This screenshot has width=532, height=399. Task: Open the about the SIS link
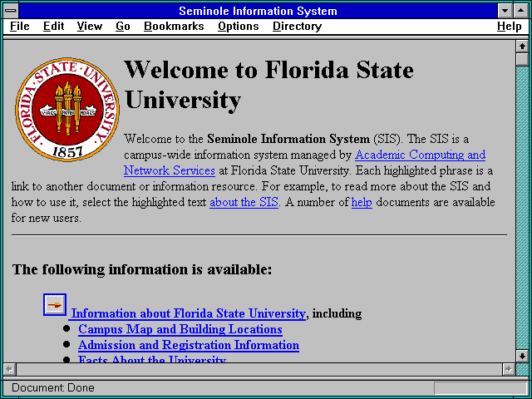(x=244, y=202)
